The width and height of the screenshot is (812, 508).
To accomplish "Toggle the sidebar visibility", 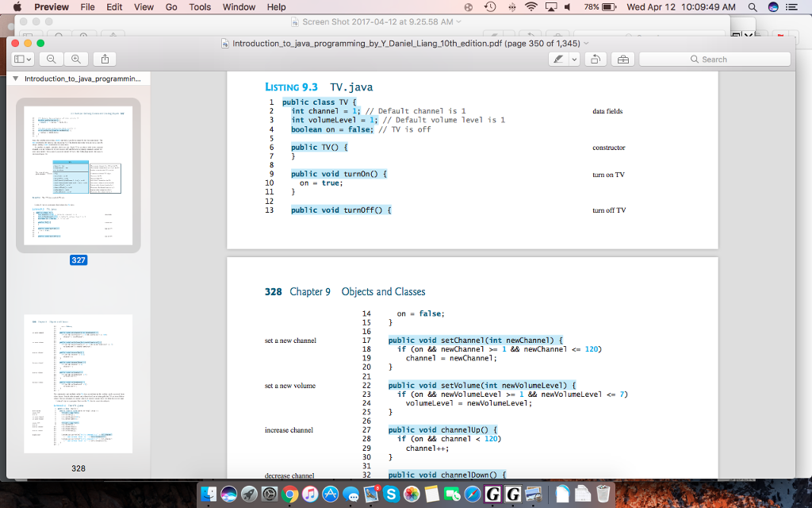I will 17,58.
